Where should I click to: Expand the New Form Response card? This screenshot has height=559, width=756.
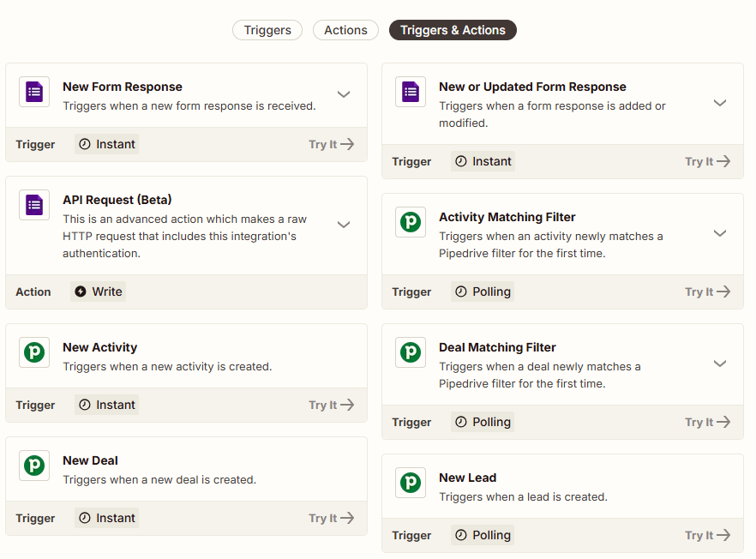point(344,94)
